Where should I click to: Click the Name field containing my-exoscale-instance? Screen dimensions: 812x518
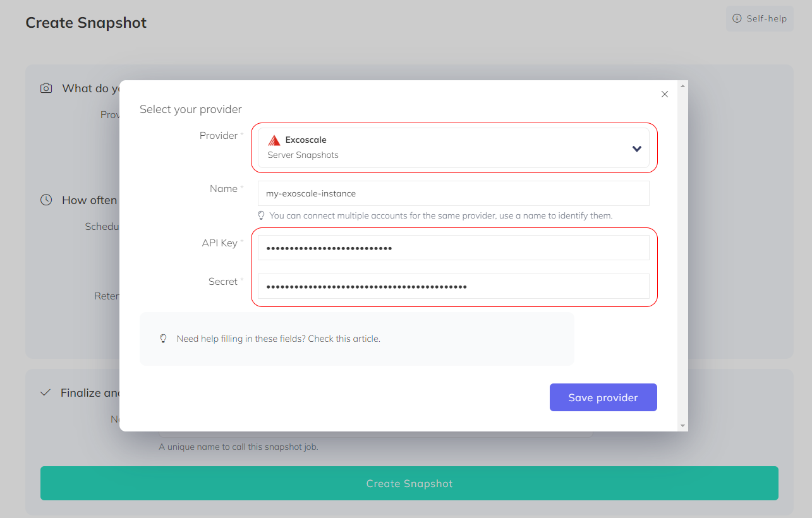[x=453, y=193]
